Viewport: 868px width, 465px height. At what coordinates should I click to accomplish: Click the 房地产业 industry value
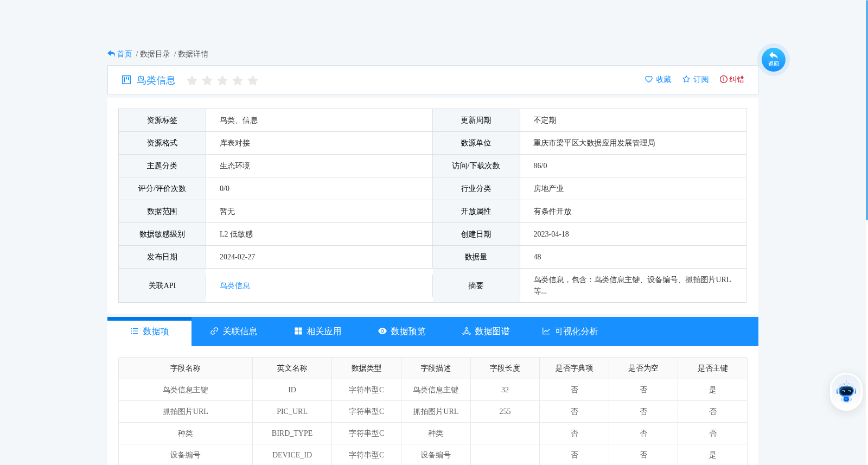(548, 188)
